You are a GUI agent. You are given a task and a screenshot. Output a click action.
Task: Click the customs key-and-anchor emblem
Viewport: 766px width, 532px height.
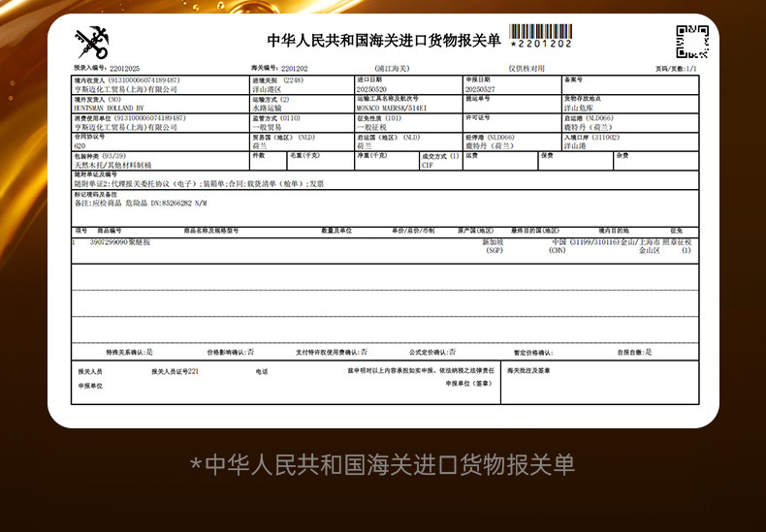(x=92, y=43)
